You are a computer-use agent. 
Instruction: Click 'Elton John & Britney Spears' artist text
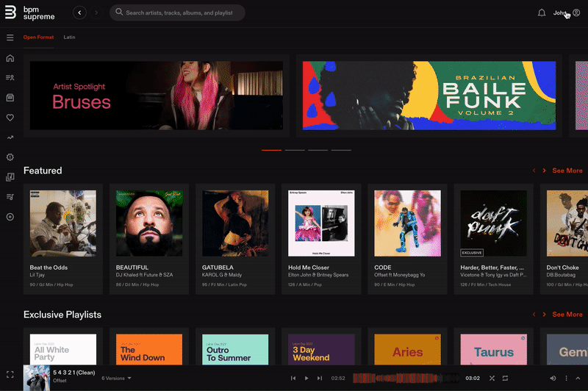pos(318,275)
